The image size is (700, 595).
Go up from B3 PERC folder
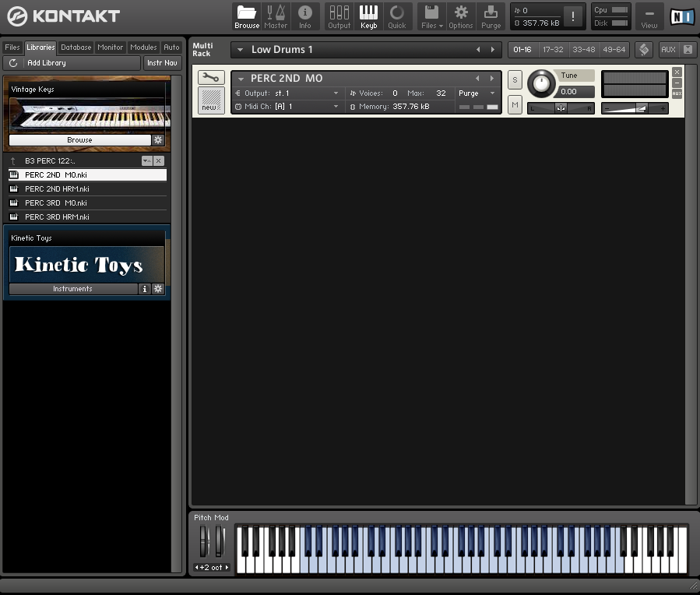click(13, 160)
